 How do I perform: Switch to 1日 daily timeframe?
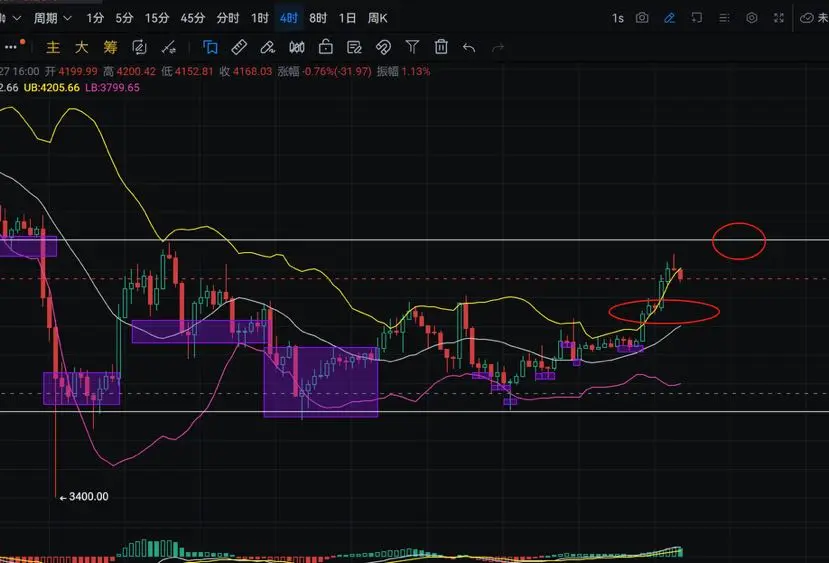point(347,18)
